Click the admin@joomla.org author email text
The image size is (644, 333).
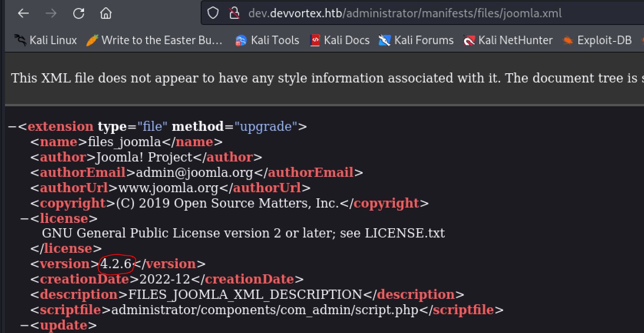[x=194, y=173]
